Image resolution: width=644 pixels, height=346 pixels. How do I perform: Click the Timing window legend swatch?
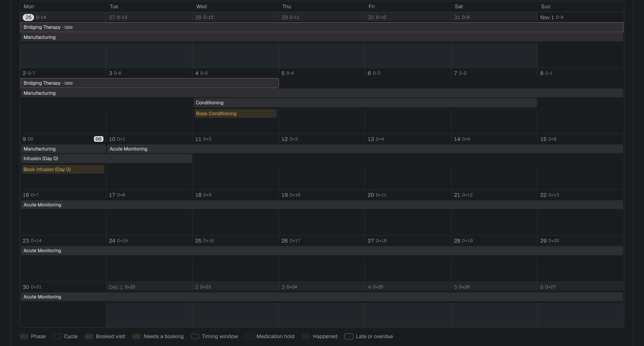click(x=195, y=336)
